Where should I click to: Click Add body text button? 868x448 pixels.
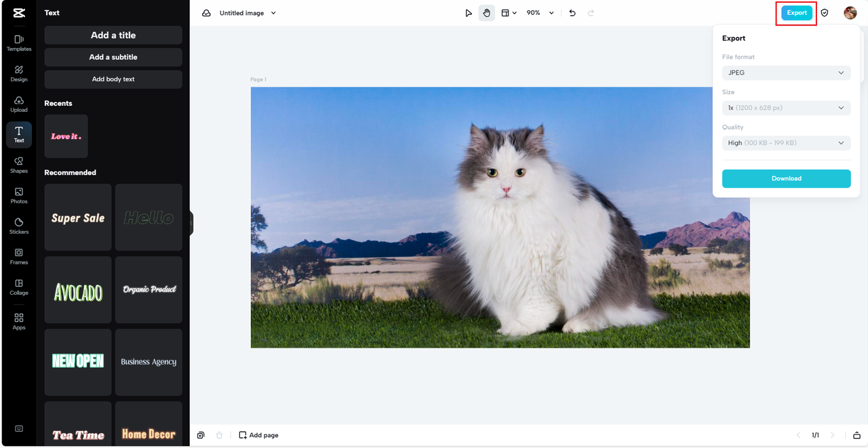(113, 79)
